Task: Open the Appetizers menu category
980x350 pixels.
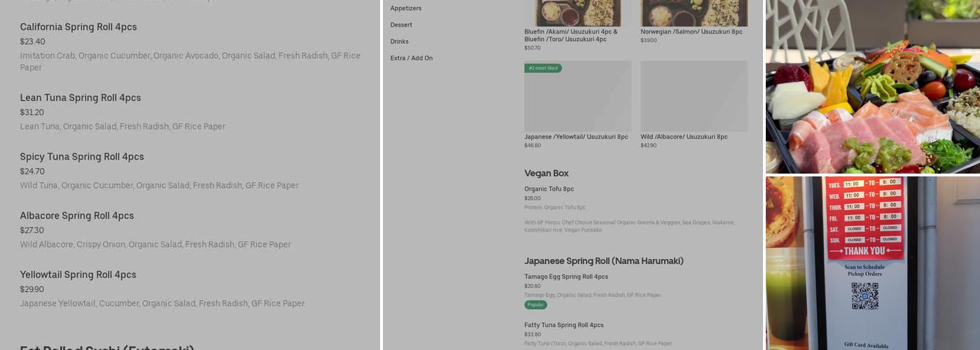Action: 406,8
